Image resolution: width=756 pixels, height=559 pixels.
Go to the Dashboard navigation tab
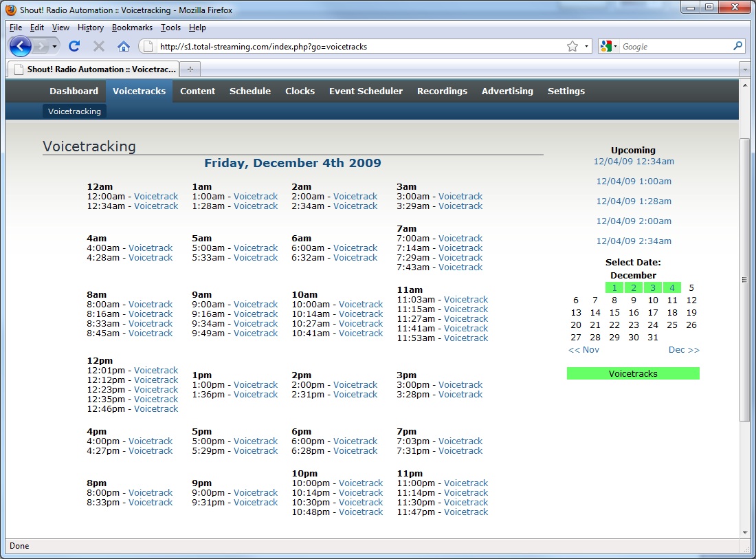[74, 91]
